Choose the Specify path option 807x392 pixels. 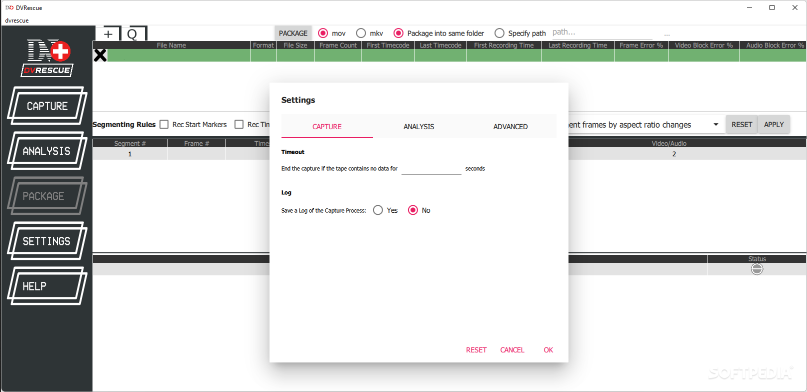pos(499,33)
